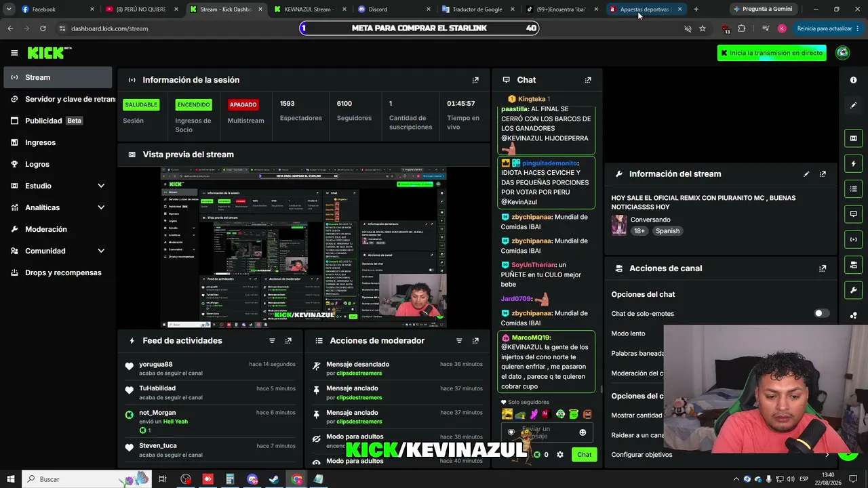Screen dimensions: 868x488
Task: Open the profile avatar in Kick header
Action: (843, 53)
